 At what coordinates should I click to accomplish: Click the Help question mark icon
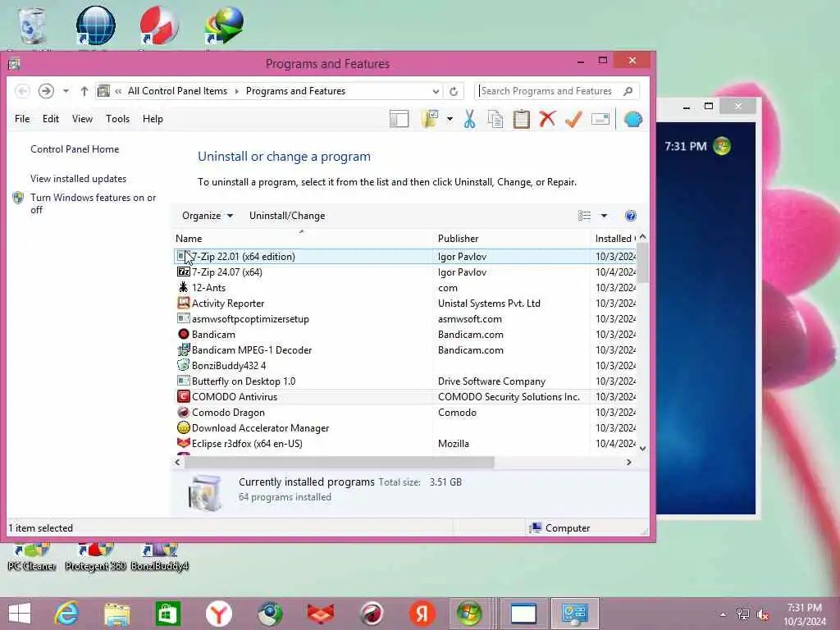631,216
